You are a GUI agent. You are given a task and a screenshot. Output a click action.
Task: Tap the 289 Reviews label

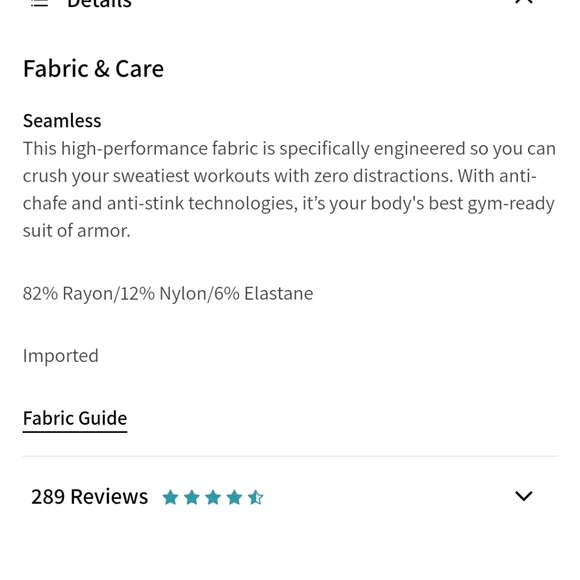tap(90, 496)
